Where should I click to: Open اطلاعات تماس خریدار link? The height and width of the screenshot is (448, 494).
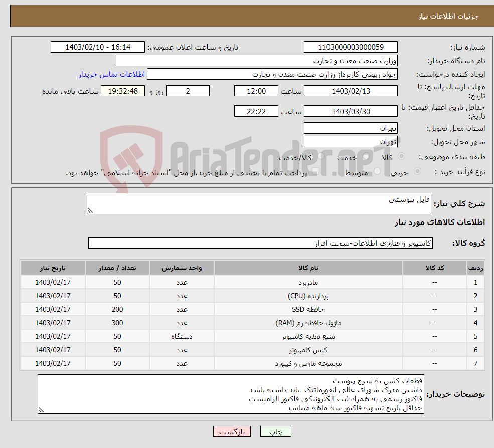[111, 74]
